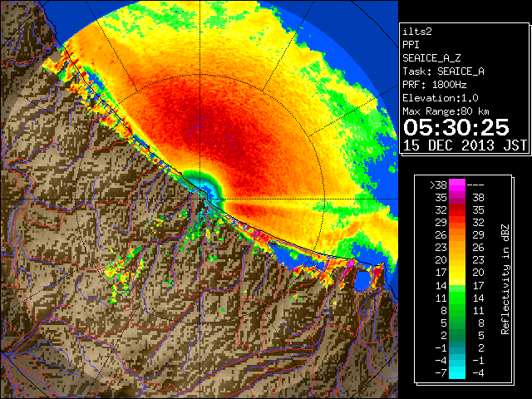Viewport: 532px width, 399px height.
Task: Select the "PPI" scan type label
Action: (411, 45)
